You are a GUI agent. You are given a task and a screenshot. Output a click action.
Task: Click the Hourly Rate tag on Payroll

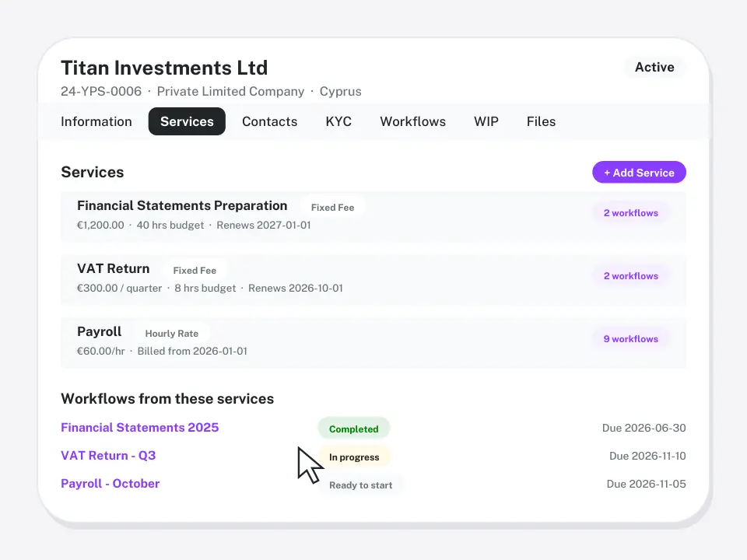click(171, 334)
